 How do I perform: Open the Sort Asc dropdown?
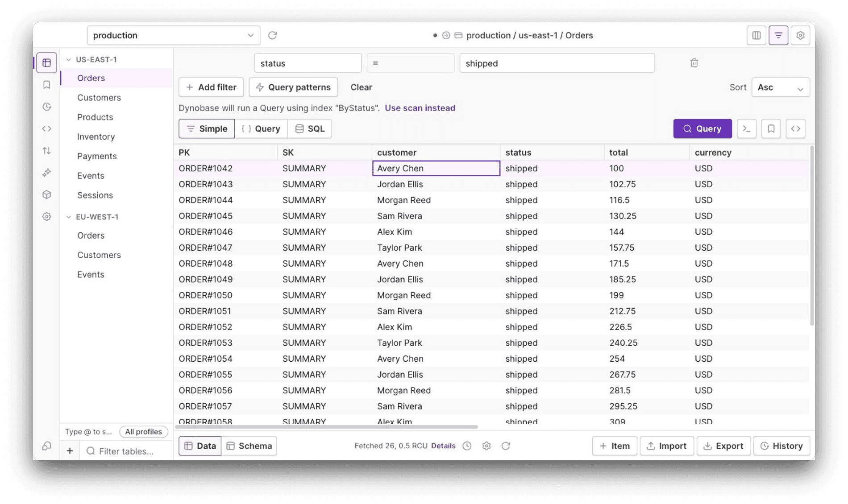tap(781, 87)
